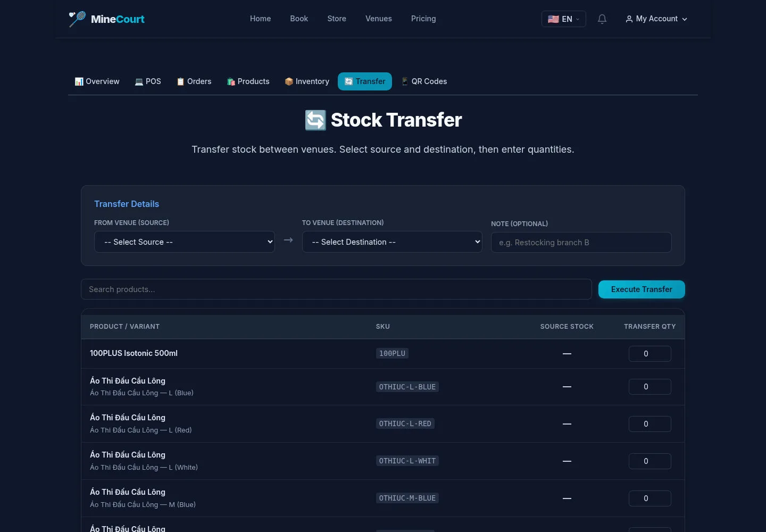Switch to the Products tab

[x=248, y=81]
